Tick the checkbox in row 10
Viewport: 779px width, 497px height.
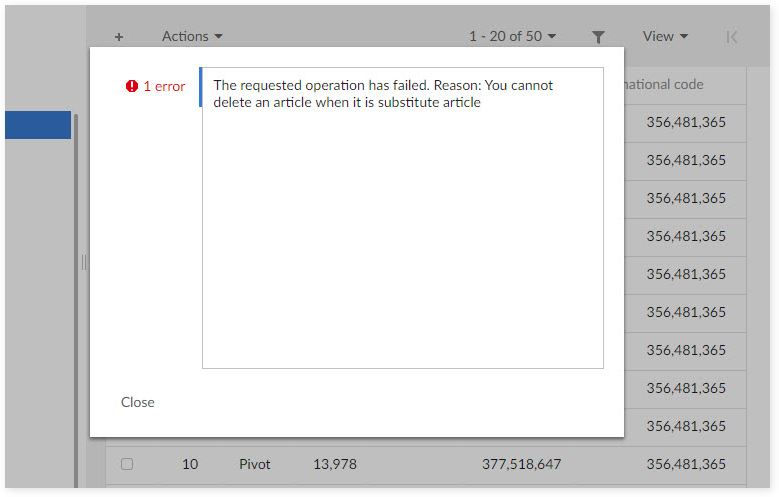(x=127, y=464)
